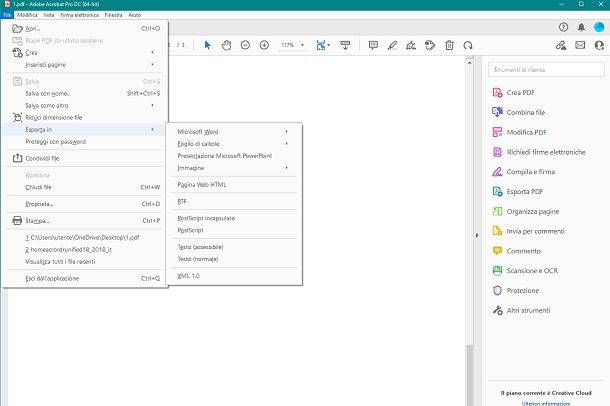Rotate the page with rotate icon
610x406 pixels.
tap(468, 45)
